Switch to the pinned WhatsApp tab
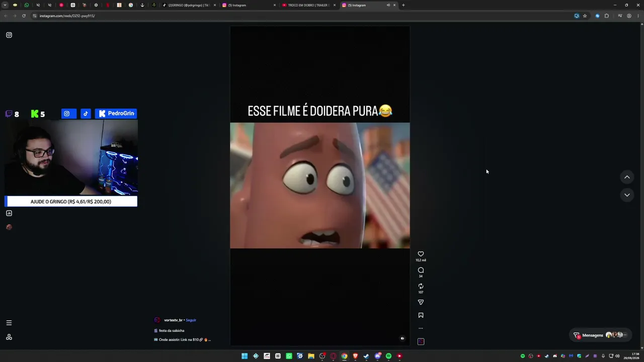Viewport: 644px width, 362px height. pos(27,5)
